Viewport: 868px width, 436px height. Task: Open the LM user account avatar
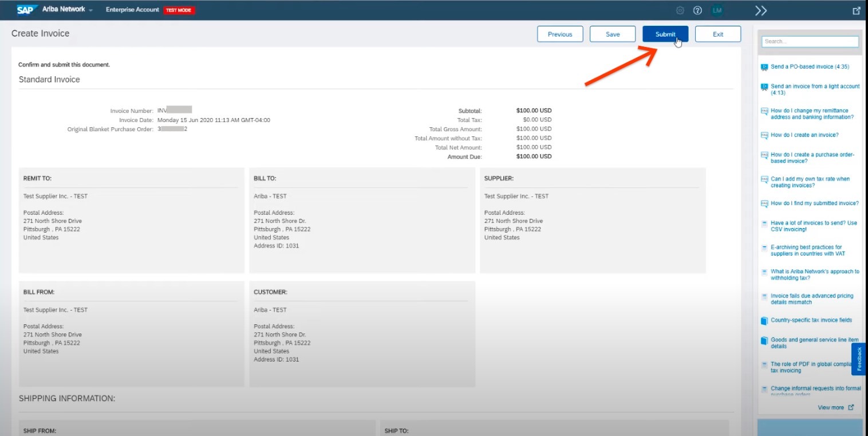point(717,10)
